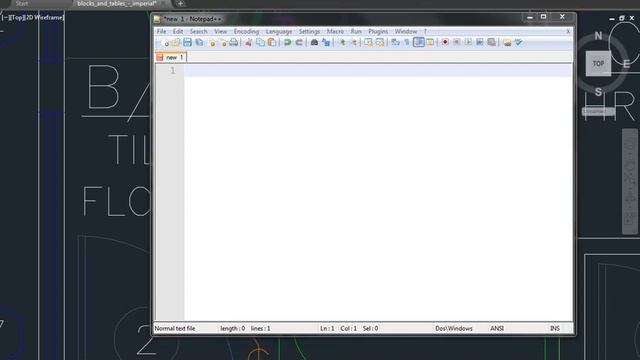
Task: Open the ? help menu
Action: [425, 31]
